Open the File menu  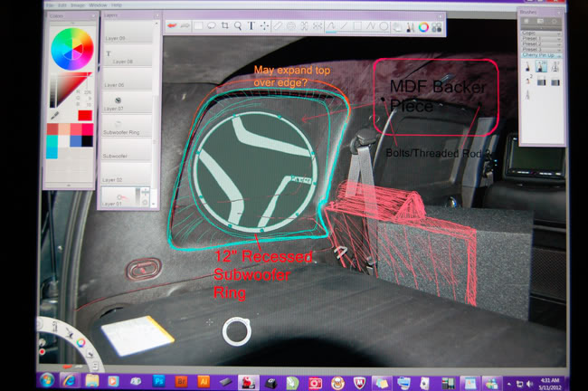pyautogui.click(x=51, y=5)
